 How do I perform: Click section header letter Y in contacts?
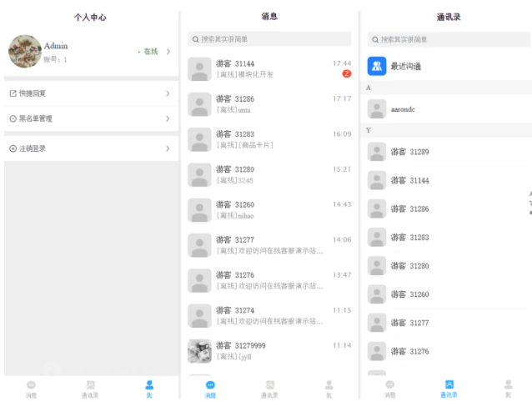click(369, 130)
